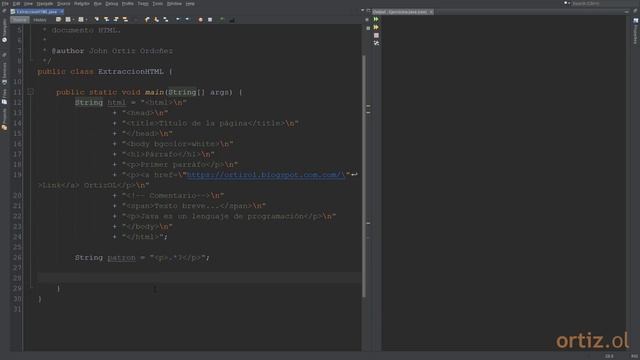The width and height of the screenshot is (640, 360).
Task: Open the File menu
Action: 5,4
